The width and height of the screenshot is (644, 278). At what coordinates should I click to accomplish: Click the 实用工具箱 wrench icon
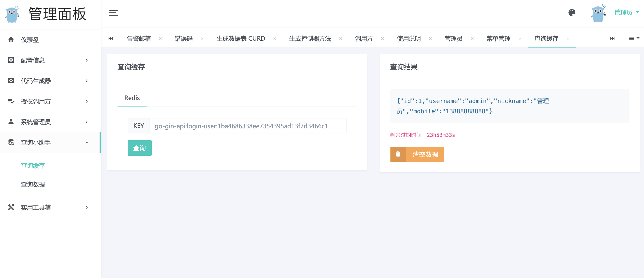(11, 207)
